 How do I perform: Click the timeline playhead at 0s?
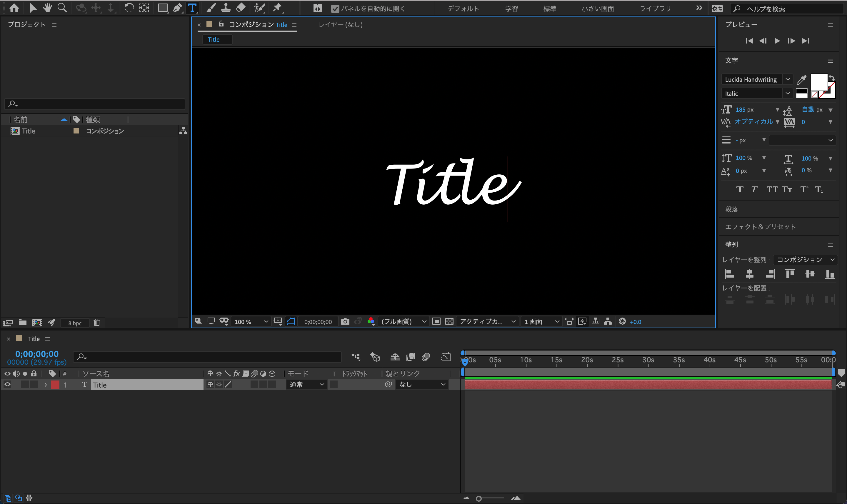(464, 361)
